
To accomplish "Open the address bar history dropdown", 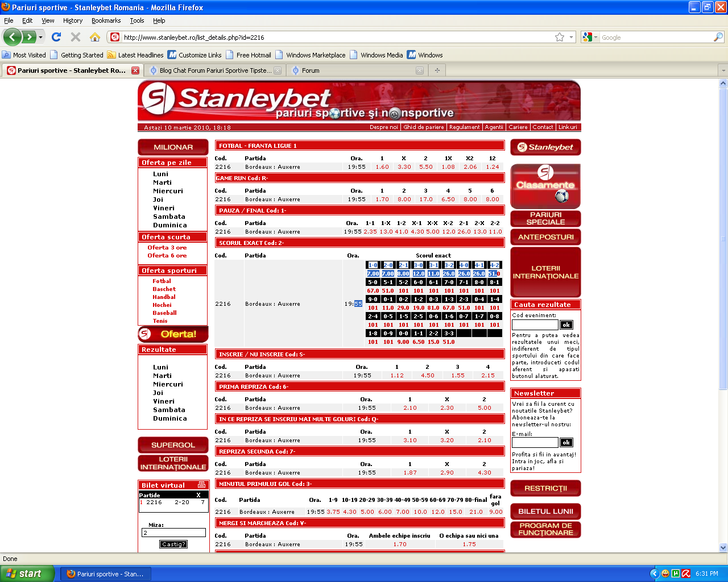I will (571, 37).
